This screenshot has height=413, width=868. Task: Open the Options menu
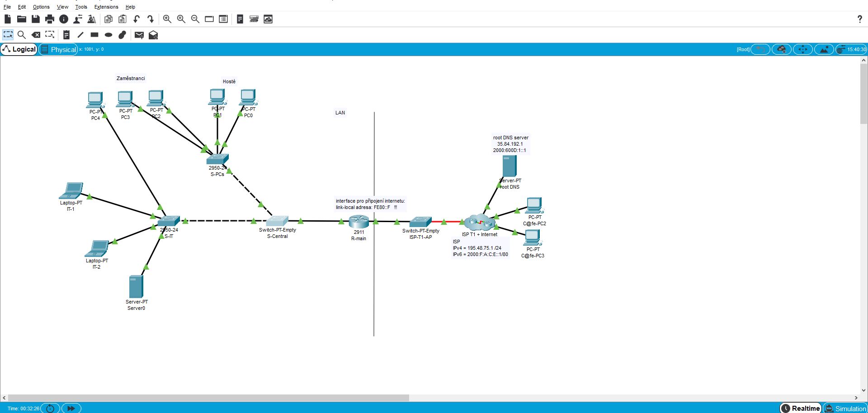point(41,7)
